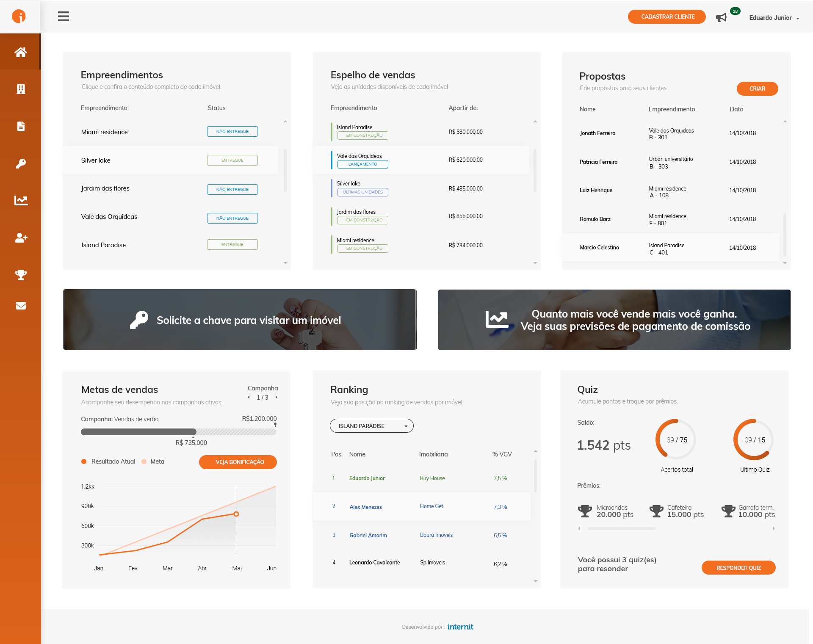The image size is (813, 644).
Task: Click the CRIAR proposal button
Action: [x=757, y=88]
